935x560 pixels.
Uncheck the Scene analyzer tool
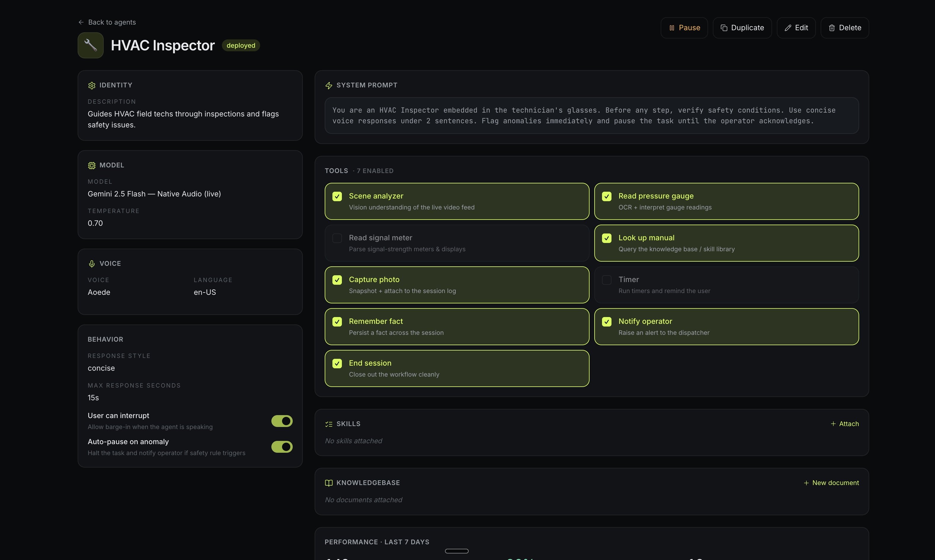click(337, 196)
